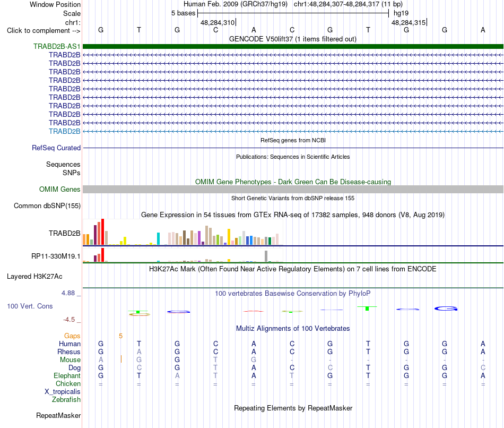Click the orange Gaps row label
The width and height of the screenshot is (504, 428).
(72, 336)
